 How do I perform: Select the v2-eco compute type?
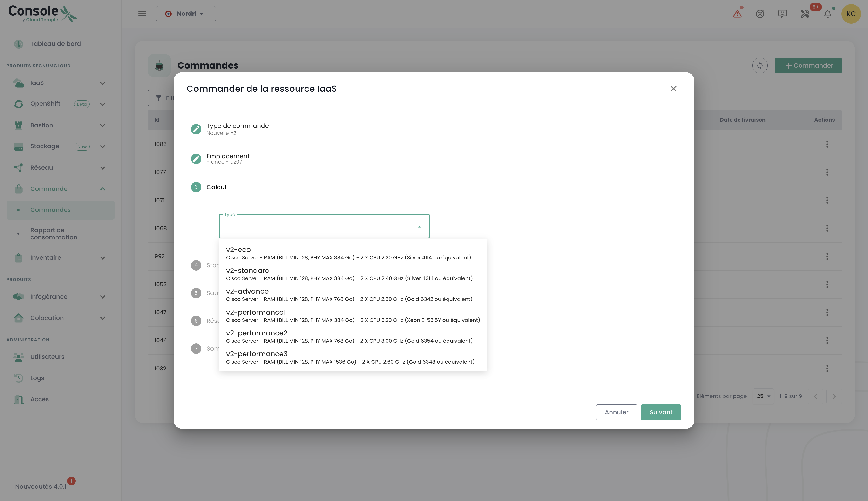point(348,253)
